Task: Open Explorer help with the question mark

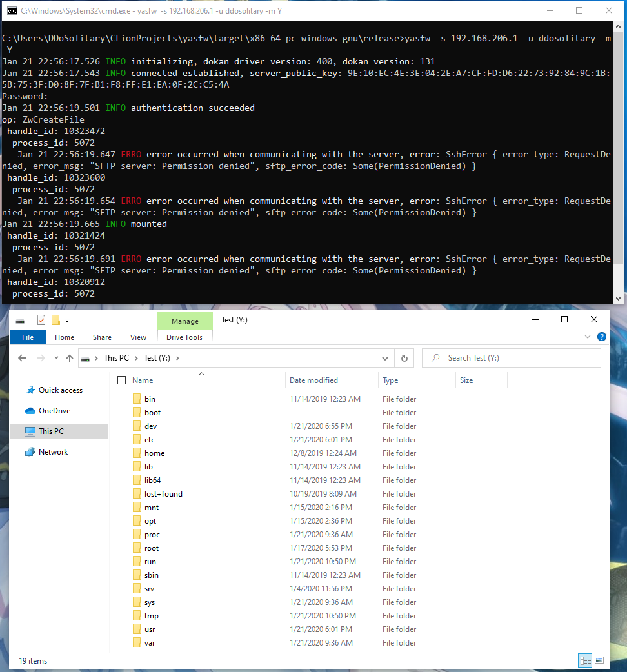Action: (602, 337)
